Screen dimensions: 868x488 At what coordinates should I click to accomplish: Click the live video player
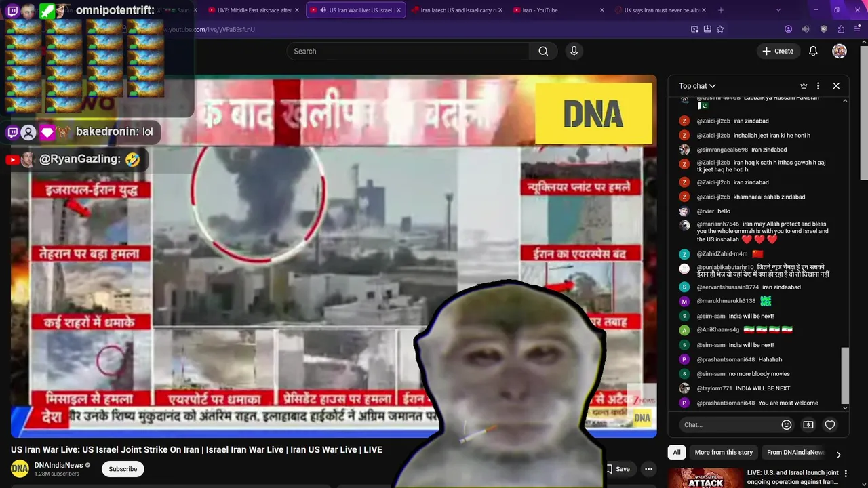click(334, 256)
